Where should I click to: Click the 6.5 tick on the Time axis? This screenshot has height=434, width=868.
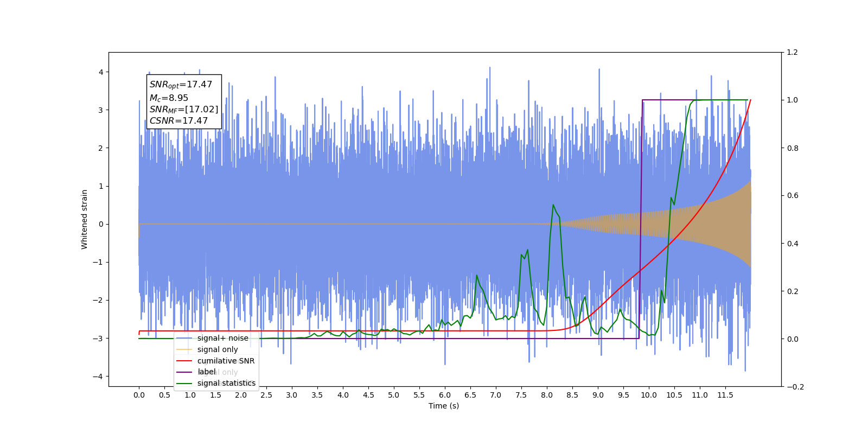(470, 395)
